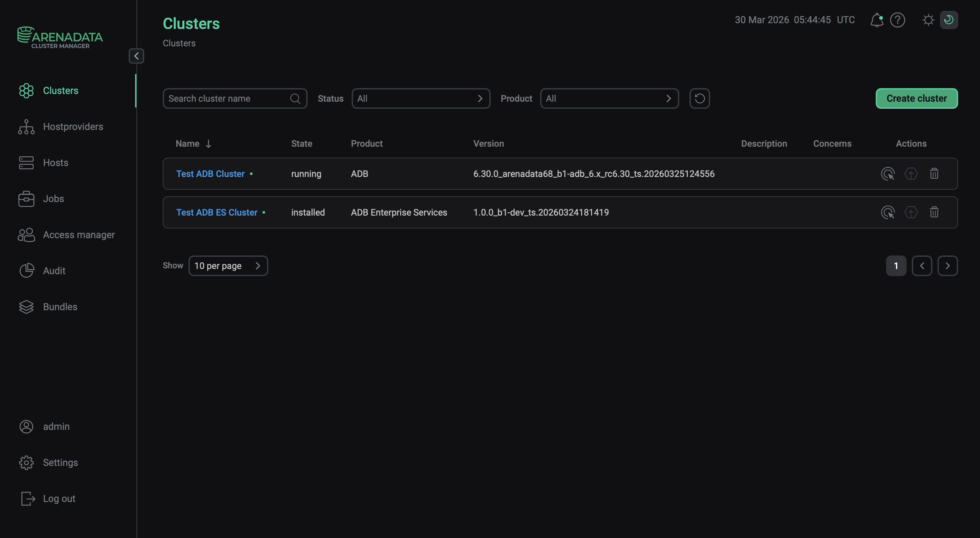The height and width of the screenshot is (538, 980).
Task: Open the Audit section
Action: 54,271
